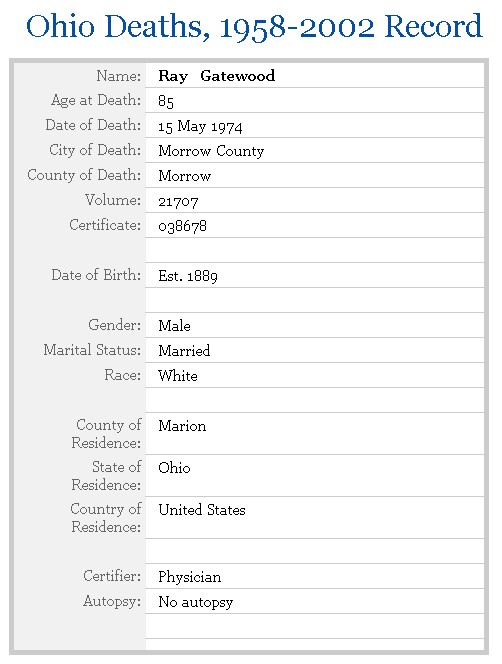This screenshot has width=502, height=664.
Task: Select the volume number 21707
Action: [178, 201]
